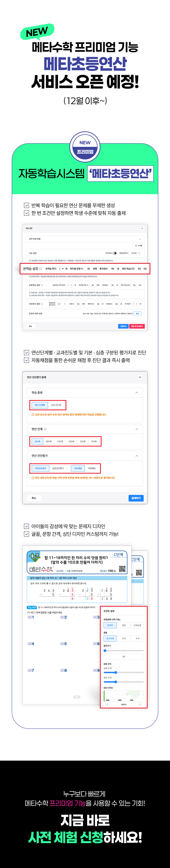
Task: Open the 본학습 회차 dropdown
Action: click(61, 269)
